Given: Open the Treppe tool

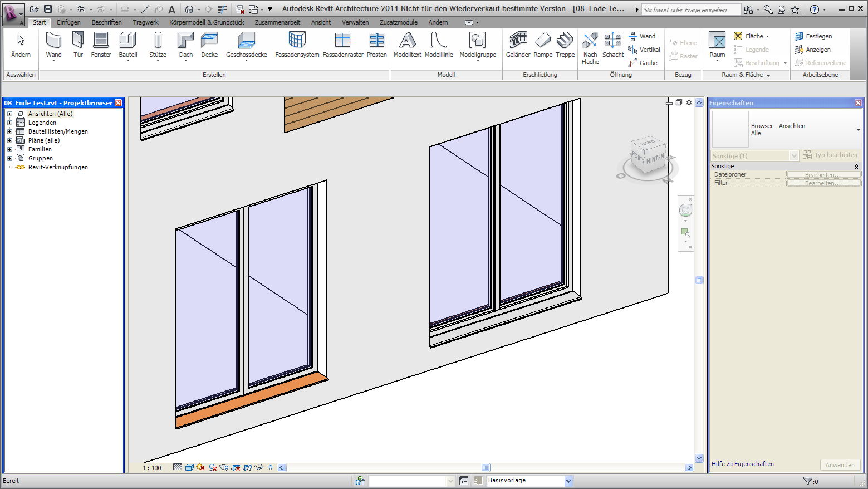Looking at the screenshot, I should click(565, 45).
